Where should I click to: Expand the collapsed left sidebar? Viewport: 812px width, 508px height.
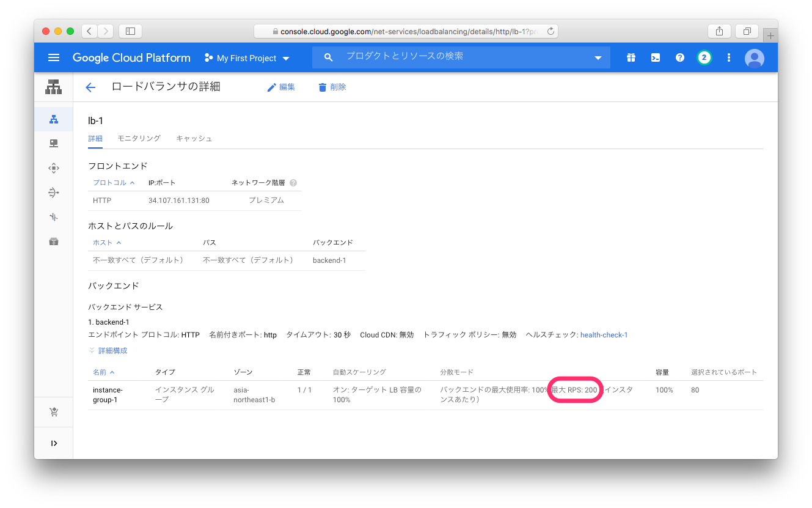tap(54, 443)
